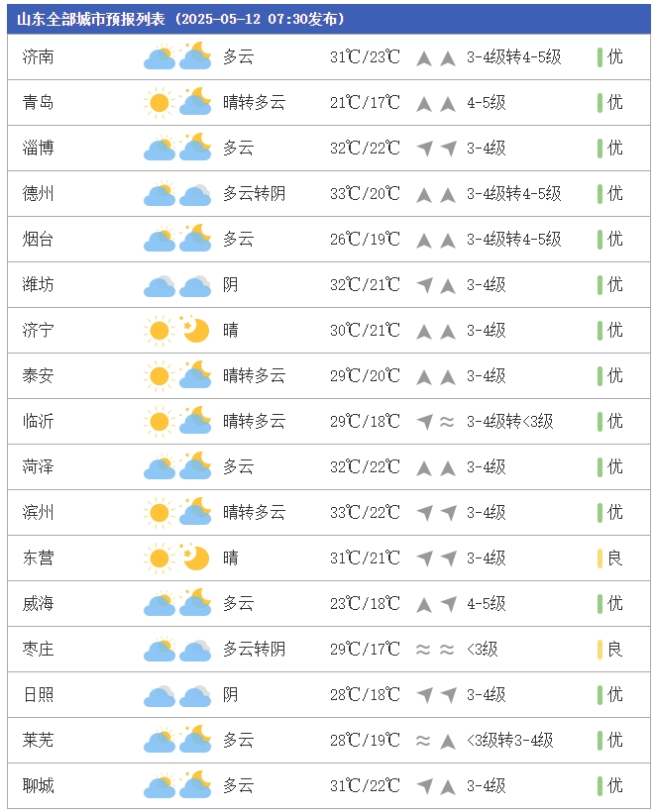Open the 烟台 city forecast link

39,240
